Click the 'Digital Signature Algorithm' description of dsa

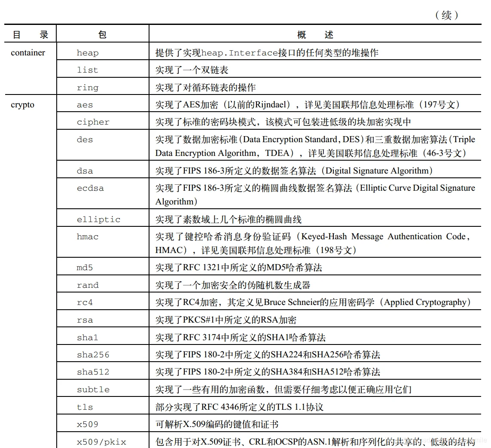[x=294, y=171]
